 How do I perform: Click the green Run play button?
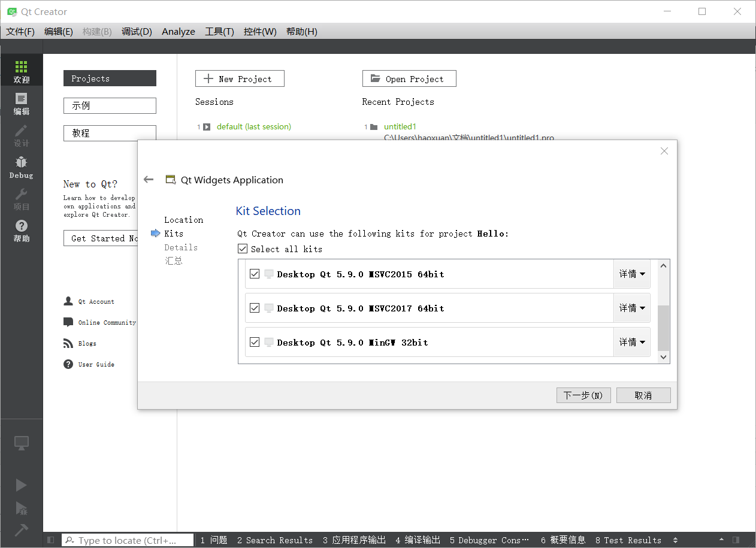click(21, 485)
